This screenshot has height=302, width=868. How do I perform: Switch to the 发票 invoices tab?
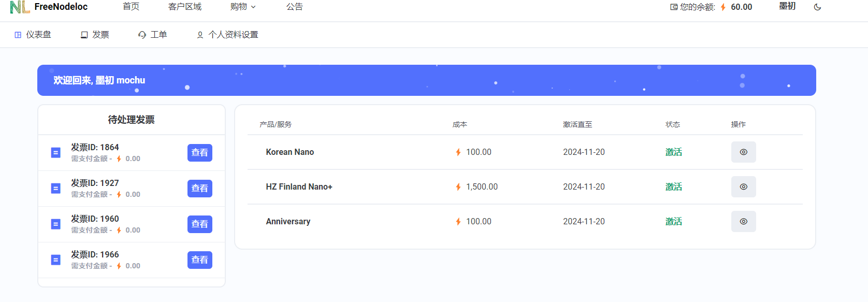point(95,35)
